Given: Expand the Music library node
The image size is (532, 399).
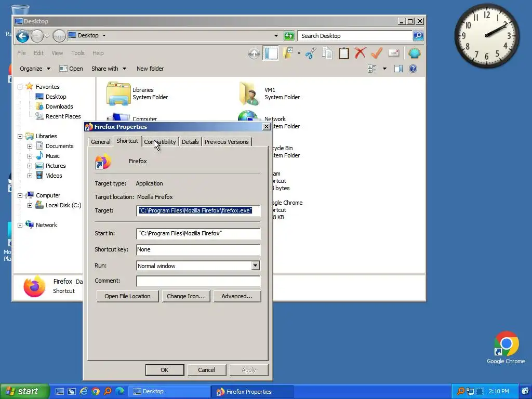Looking at the screenshot, I should click(30, 156).
